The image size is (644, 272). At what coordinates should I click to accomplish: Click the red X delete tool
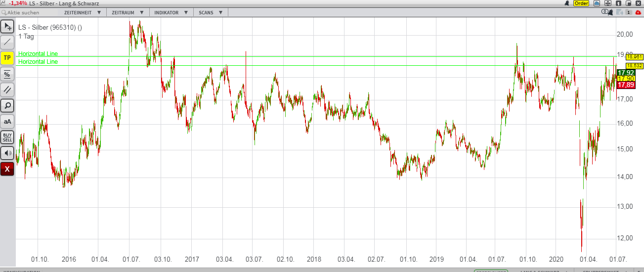pos(7,169)
